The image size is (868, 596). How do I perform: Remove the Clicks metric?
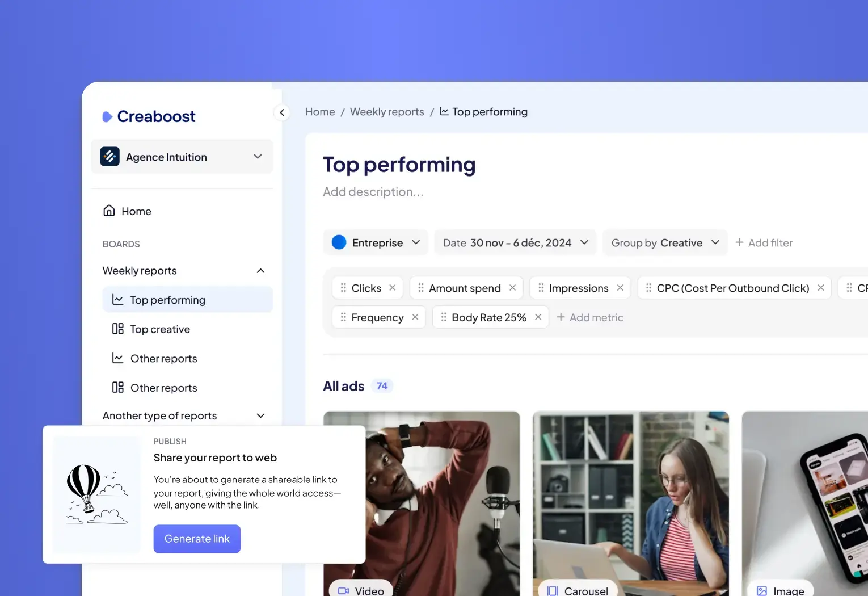tap(393, 288)
